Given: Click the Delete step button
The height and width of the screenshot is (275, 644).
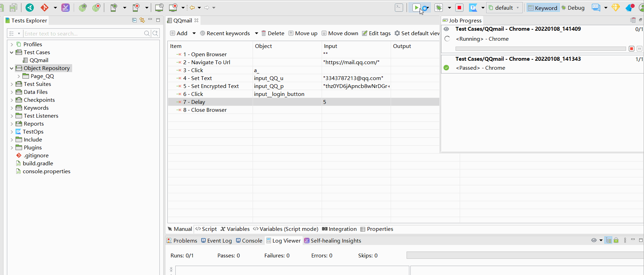Looking at the screenshot, I should 273,33.
